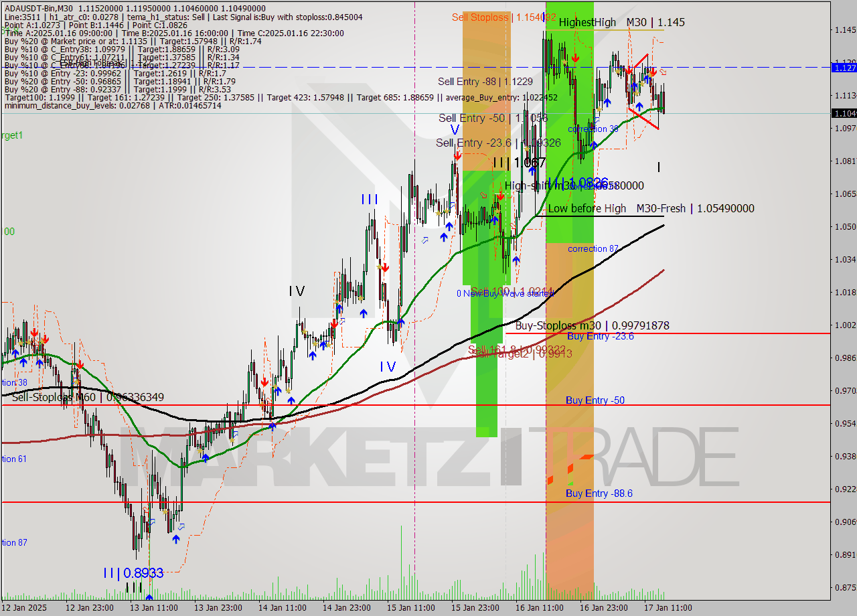Image resolution: width=857 pixels, height=616 pixels.
Task: Select the wave label 'I I I | 0.8933'
Action: click(133, 573)
